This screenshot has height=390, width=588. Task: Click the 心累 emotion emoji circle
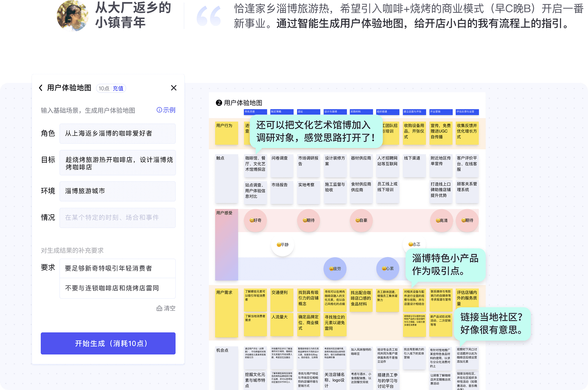click(x=387, y=269)
